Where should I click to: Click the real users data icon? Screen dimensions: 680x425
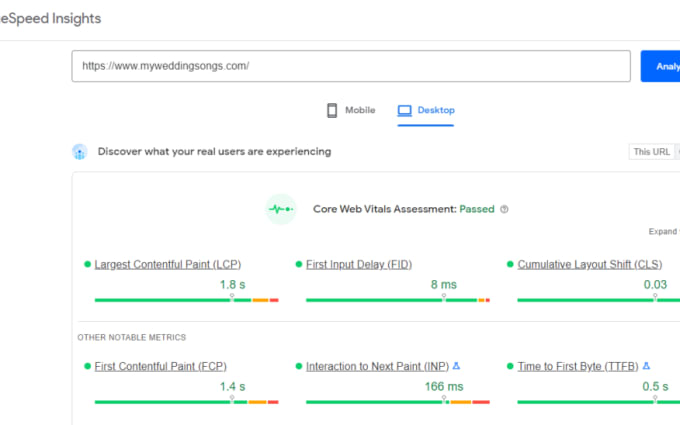(79, 152)
